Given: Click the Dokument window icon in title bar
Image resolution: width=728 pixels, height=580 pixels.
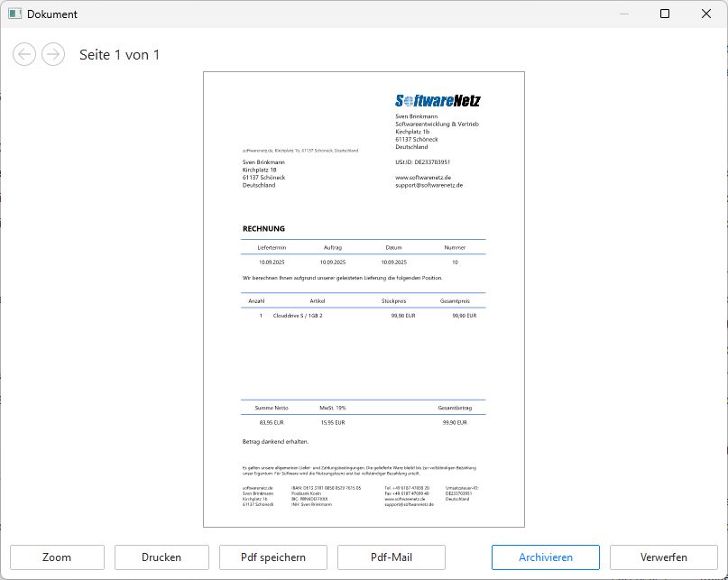Looking at the screenshot, I should tap(14, 14).
